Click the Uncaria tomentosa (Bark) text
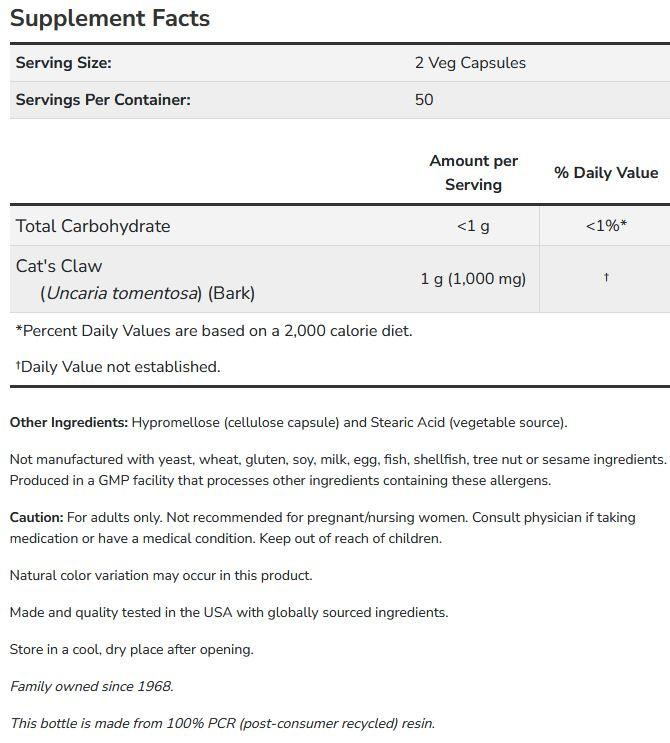This screenshot has height=743, width=670. pyautogui.click(x=148, y=294)
